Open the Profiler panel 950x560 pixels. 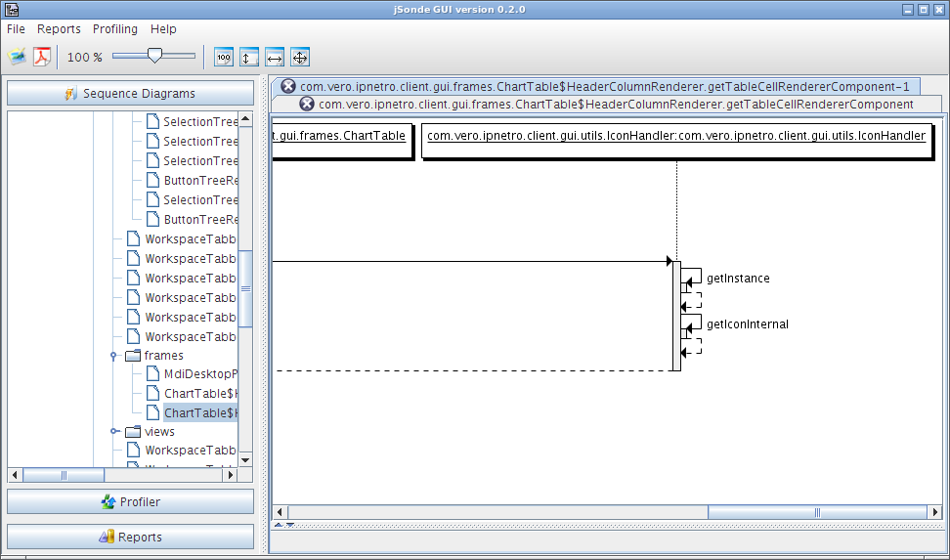point(130,501)
